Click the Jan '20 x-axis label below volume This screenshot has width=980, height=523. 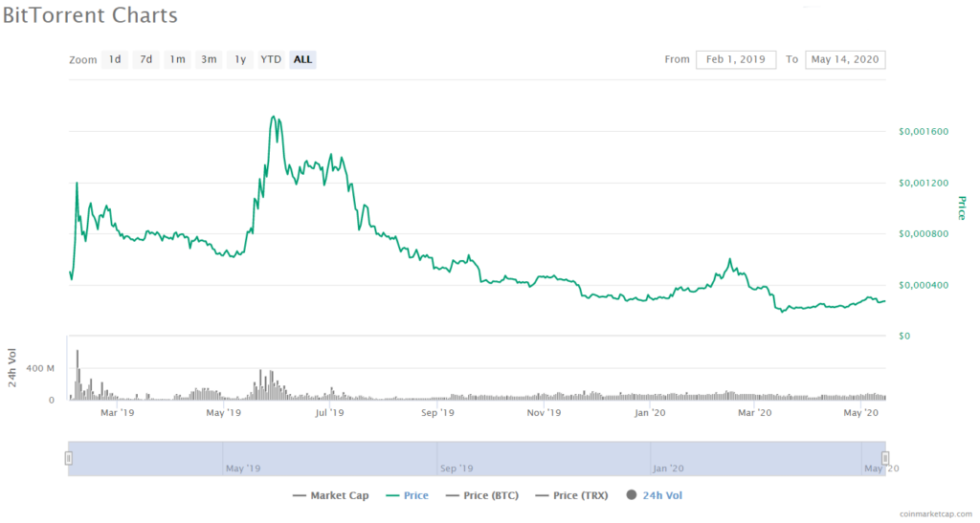650,412
